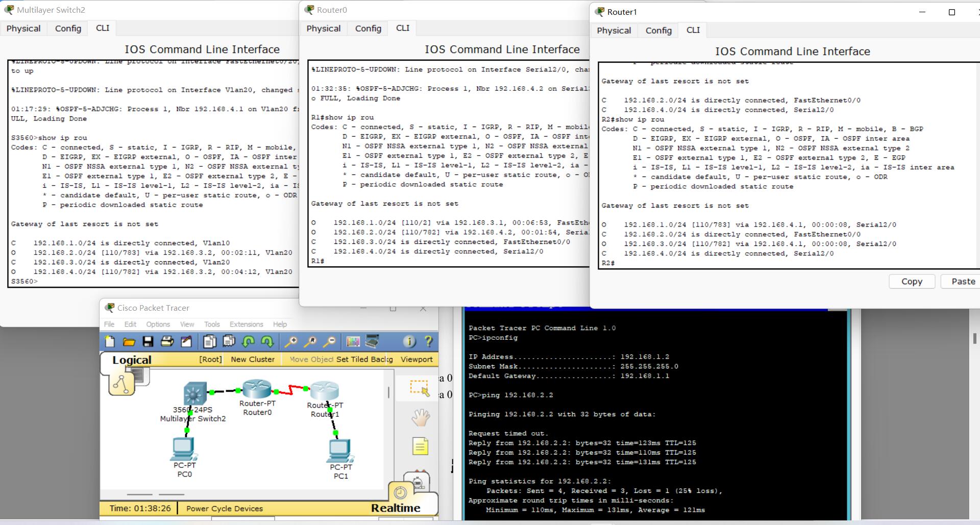Viewport: 980px width, 525px height.
Task: Open the Edit menu in Packet Tracer
Action: [130, 324]
